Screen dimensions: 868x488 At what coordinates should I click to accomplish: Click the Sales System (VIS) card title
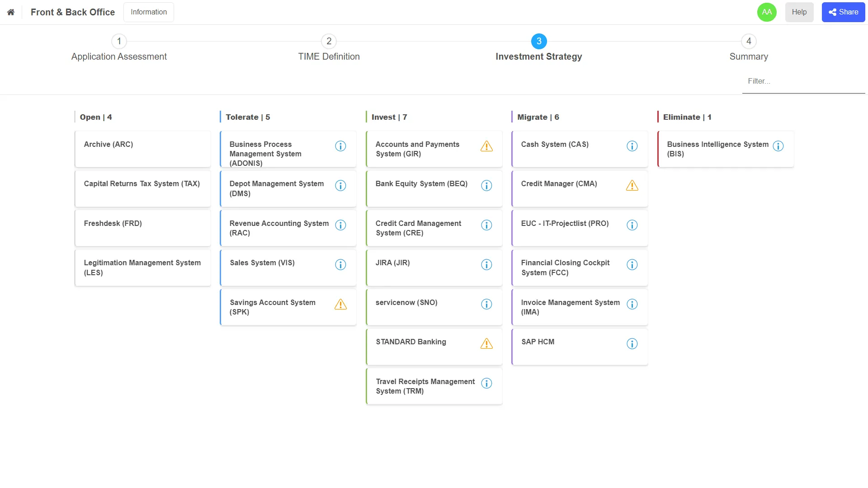click(262, 263)
